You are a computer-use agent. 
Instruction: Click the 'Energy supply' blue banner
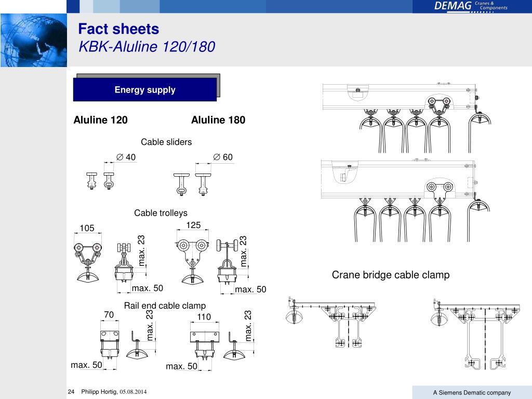(x=145, y=89)
